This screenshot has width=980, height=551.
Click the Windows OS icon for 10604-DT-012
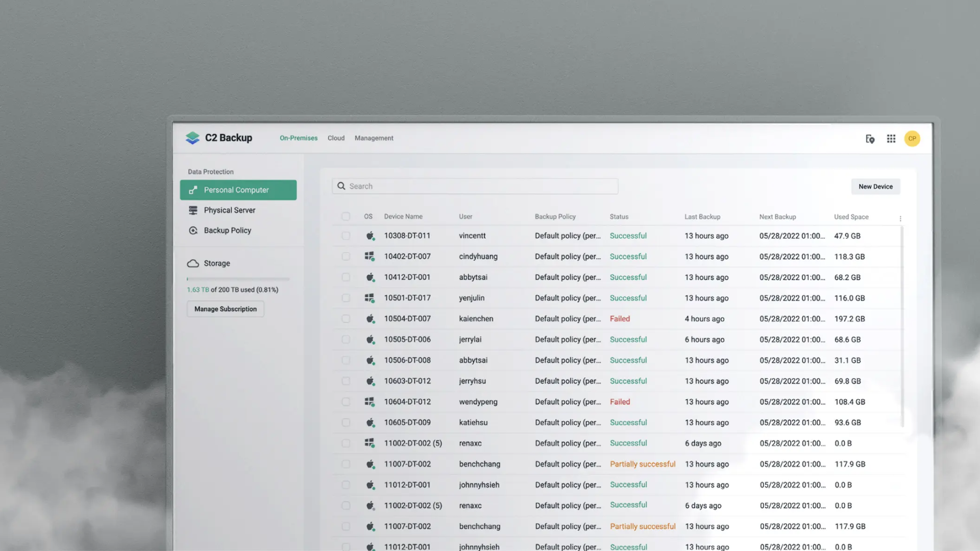click(370, 402)
